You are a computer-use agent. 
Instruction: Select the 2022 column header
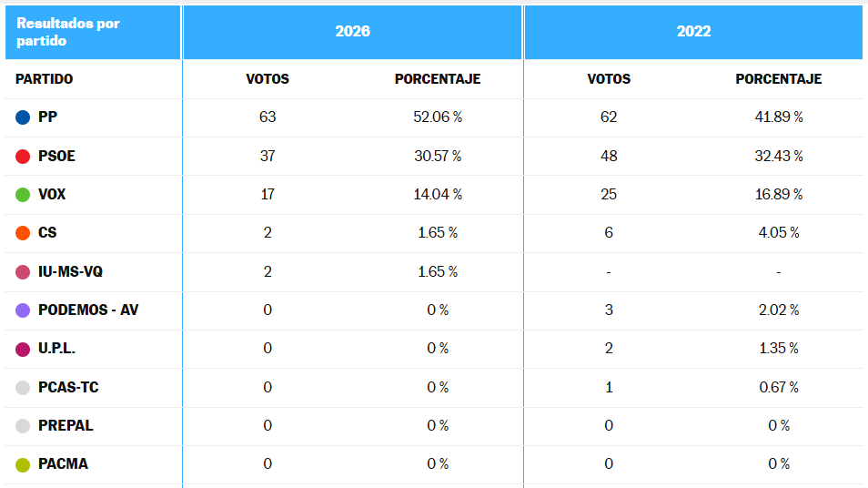[x=693, y=32]
